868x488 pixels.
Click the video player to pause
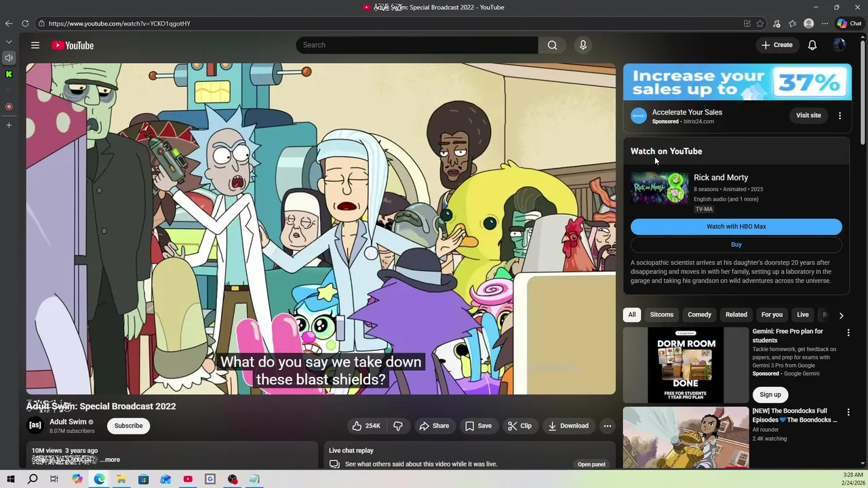321,228
